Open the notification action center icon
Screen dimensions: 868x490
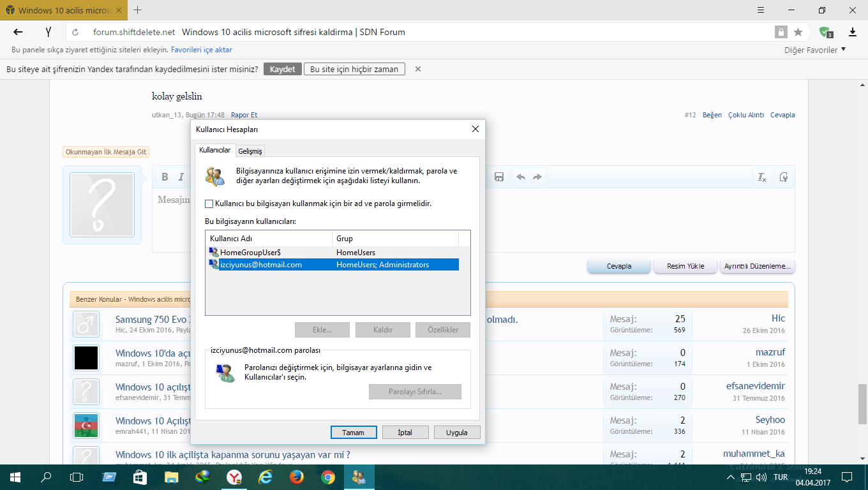[846, 477]
